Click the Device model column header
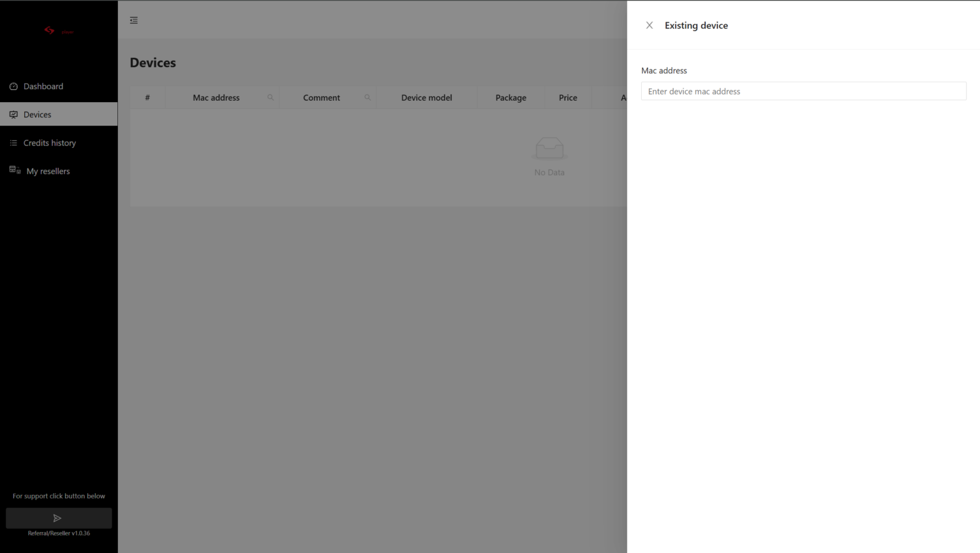 (x=426, y=97)
